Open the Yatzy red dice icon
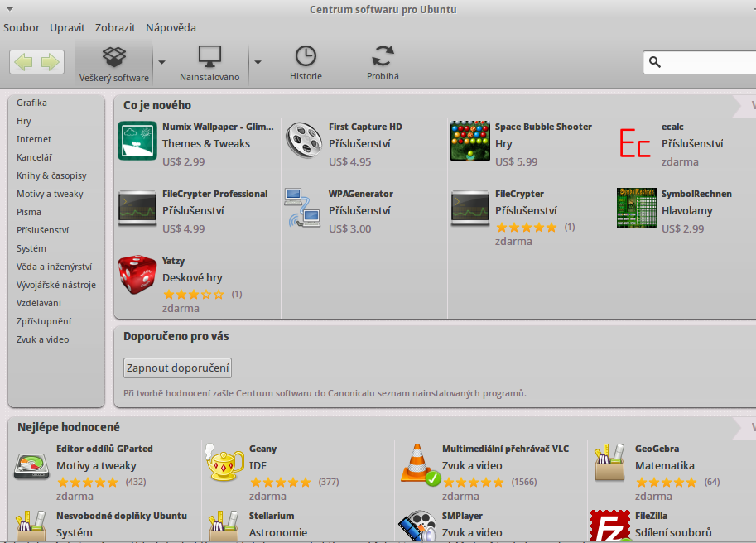This screenshot has height=543, width=756. [x=138, y=275]
